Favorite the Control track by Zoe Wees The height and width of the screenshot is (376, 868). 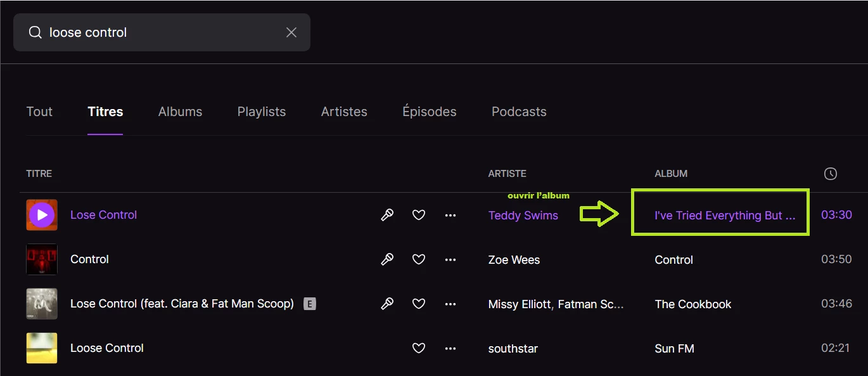[419, 259]
